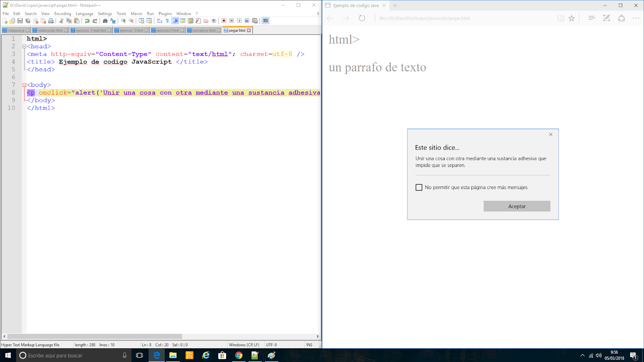
Task: Check 'No permitir que esta página cree más mensajes'
Action: (419, 187)
